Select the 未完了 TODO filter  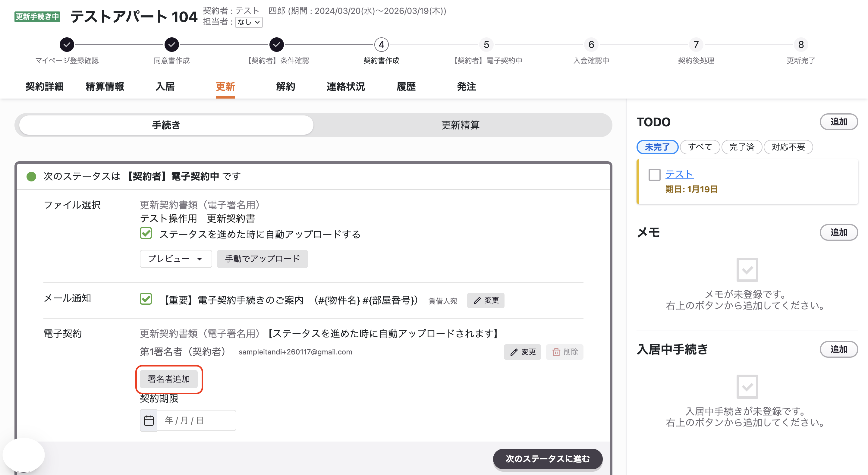tap(657, 147)
